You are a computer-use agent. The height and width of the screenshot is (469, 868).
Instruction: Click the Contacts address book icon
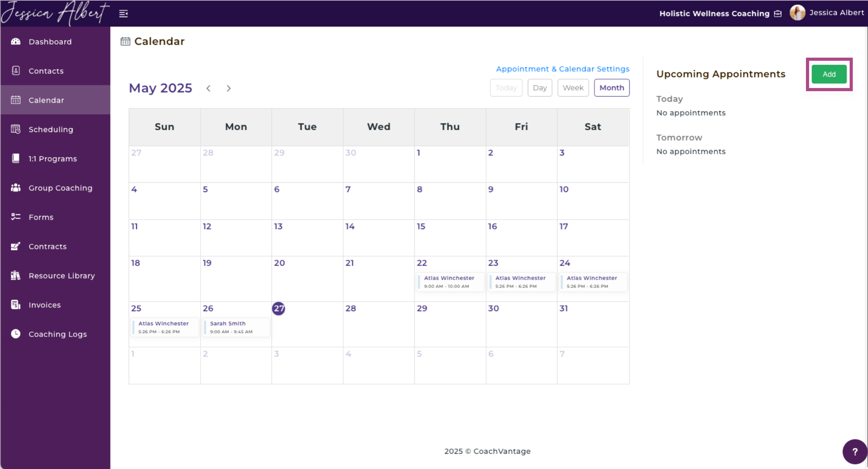(16, 71)
